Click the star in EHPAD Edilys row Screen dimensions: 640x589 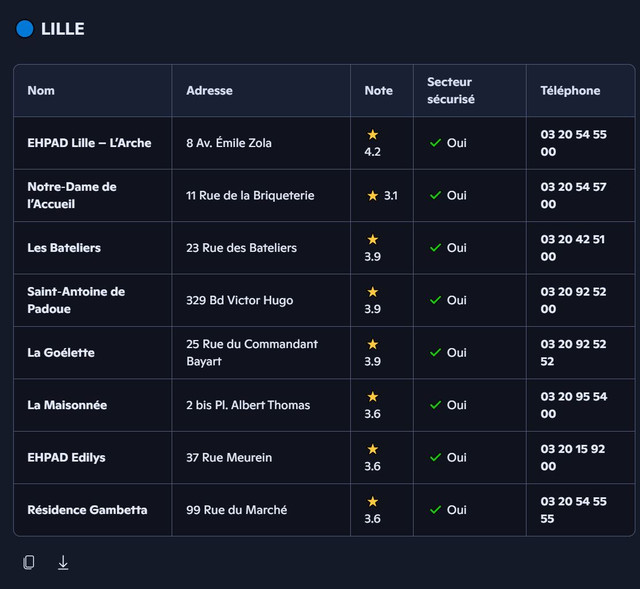(373, 449)
